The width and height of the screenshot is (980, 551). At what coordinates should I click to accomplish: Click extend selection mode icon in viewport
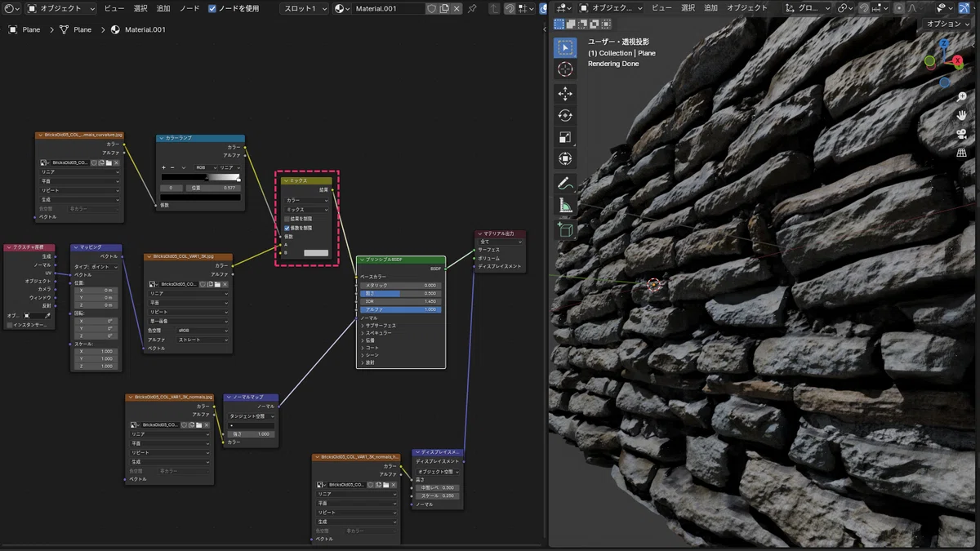[x=571, y=24]
